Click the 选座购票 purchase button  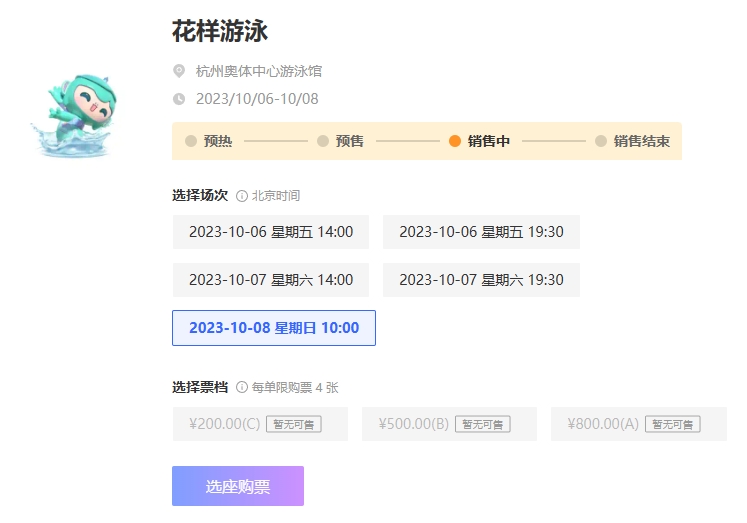point(238,486)
